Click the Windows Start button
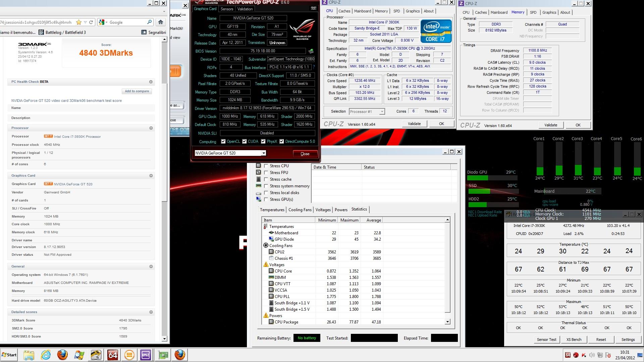 [9, 355]
